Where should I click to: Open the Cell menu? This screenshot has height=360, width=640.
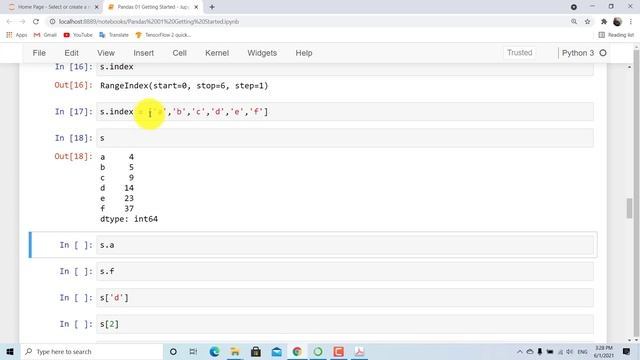coord(180,53)
